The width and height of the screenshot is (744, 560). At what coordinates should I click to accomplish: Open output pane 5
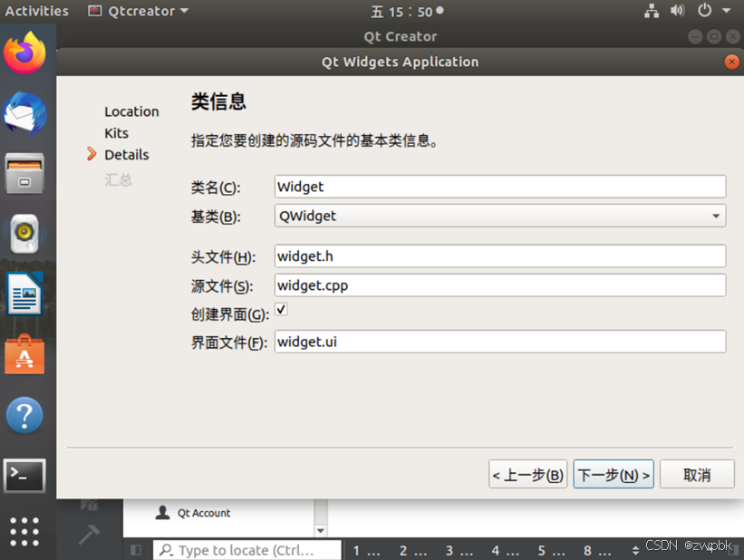tap(551, 551)
